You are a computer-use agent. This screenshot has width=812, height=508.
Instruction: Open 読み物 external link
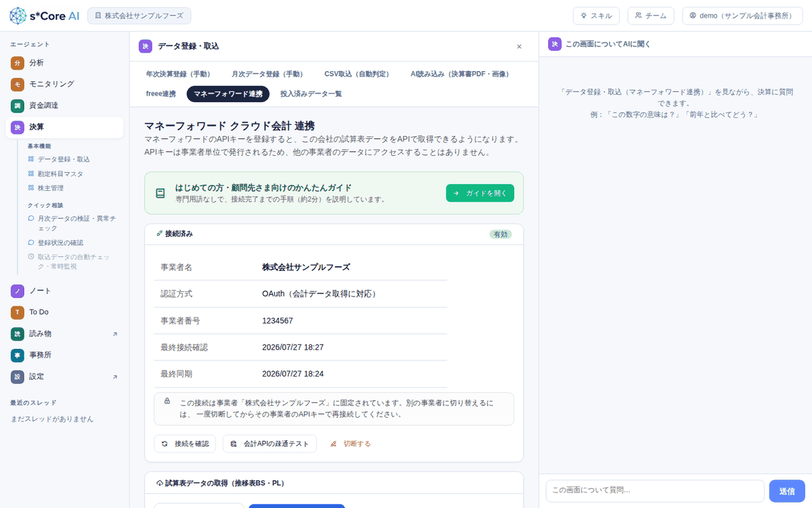pyautogui.click(x=64, y=334)
